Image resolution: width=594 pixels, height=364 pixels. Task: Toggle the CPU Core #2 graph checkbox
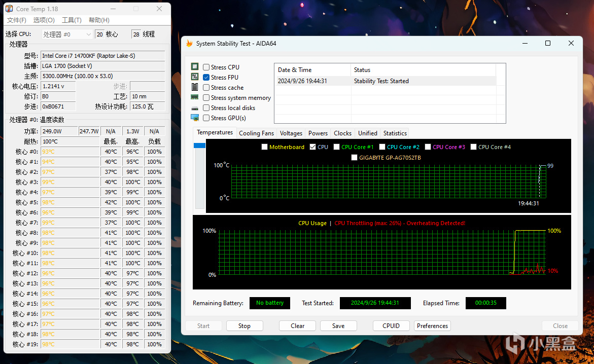pyautogui.click(x=382, y=147)
